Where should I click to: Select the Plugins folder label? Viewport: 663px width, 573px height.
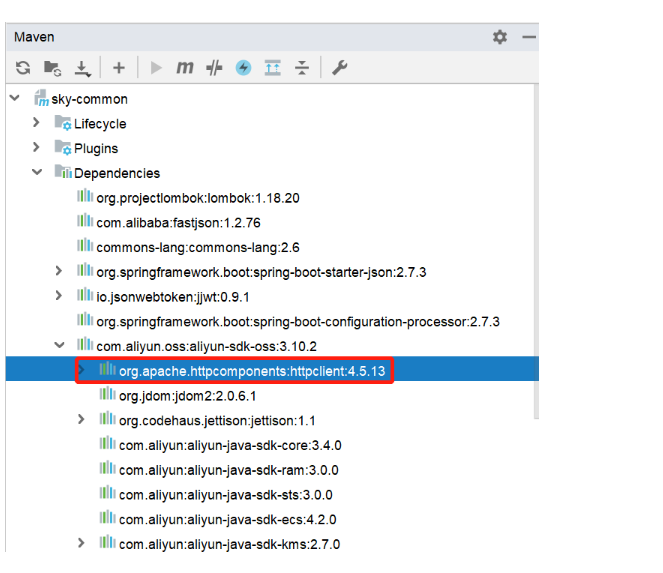pyautogui.click(x=96, y=149)
